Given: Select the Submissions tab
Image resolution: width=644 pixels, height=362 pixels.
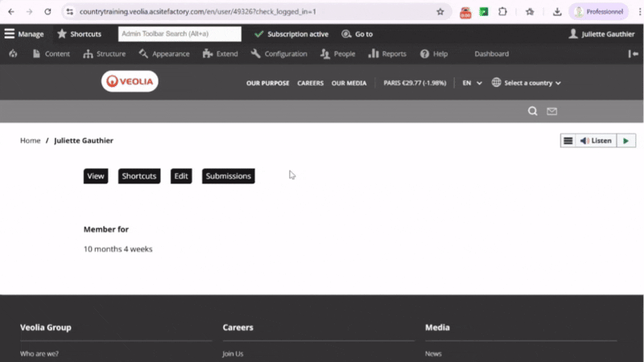Looking at the screenshot, I should [x=229, y=176].
